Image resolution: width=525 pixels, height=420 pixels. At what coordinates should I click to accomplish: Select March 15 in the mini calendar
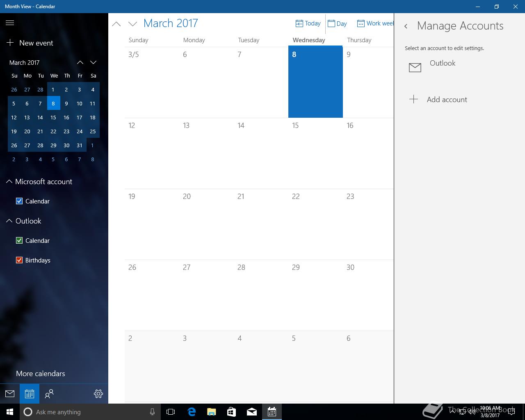53,117
